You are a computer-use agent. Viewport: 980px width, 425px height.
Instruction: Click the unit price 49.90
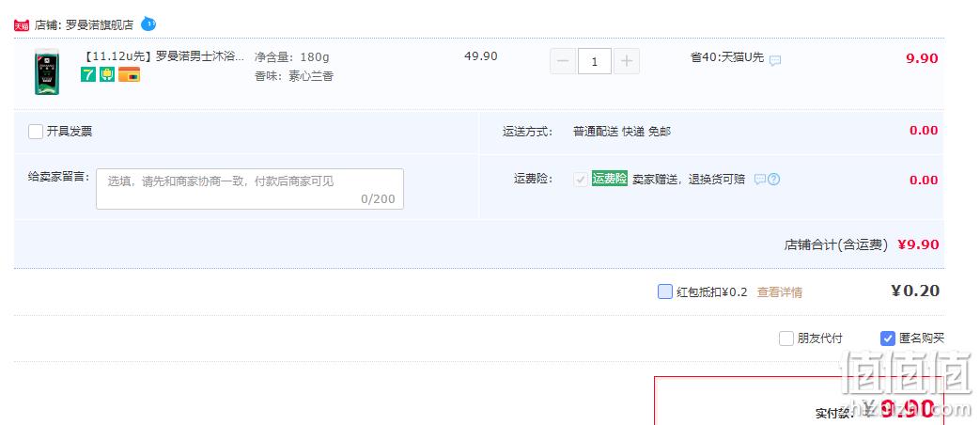pos(481,56)
